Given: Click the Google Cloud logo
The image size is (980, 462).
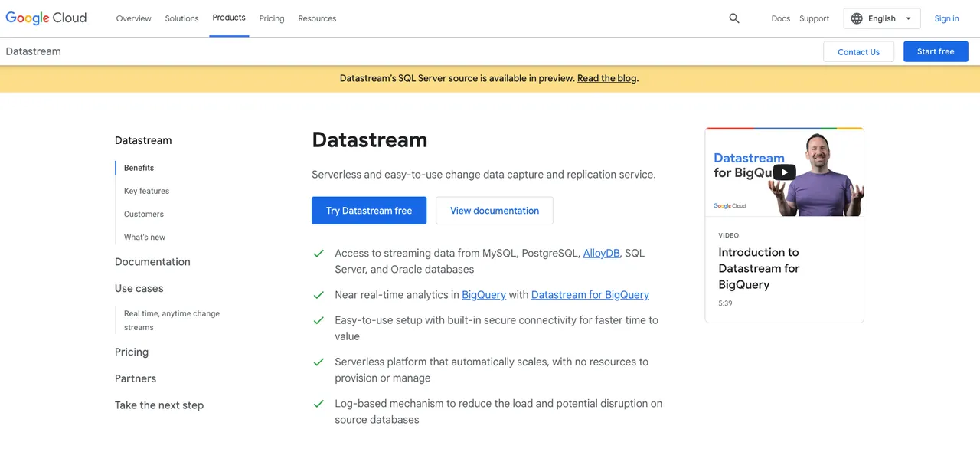Looking at the screenshot, I should tap(46, 18).
